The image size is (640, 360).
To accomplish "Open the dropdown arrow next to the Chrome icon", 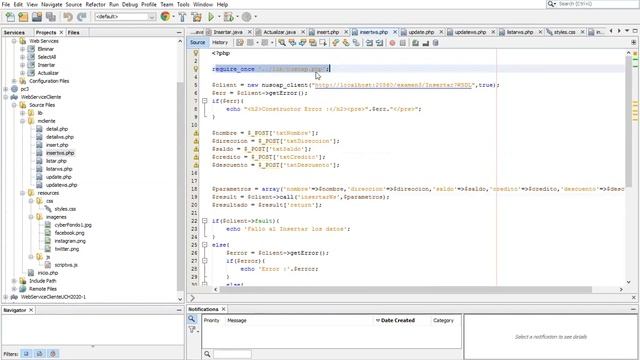I will click(173, 17).
